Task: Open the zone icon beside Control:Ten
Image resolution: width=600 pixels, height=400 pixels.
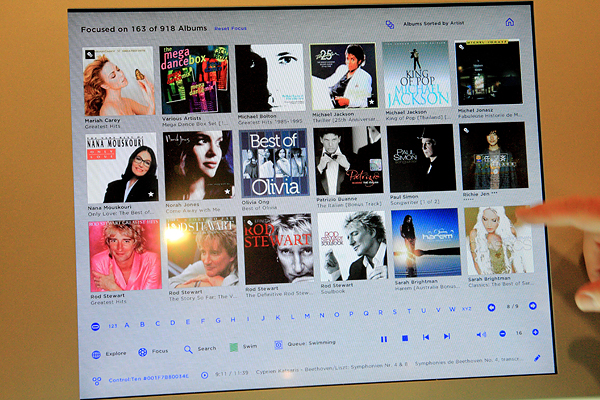Action: point(97,381)
